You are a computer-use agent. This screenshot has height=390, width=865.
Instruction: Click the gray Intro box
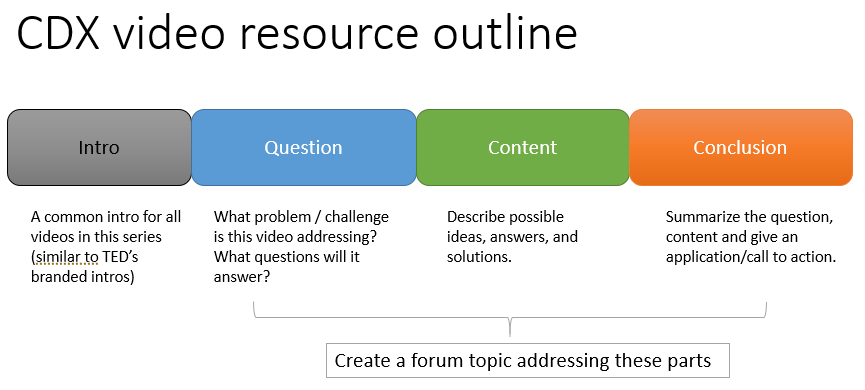[99, 147]
